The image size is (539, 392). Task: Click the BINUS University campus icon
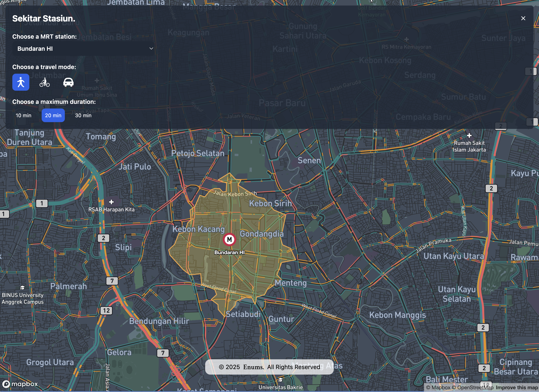pyautogui.click(x=22, y=288)
